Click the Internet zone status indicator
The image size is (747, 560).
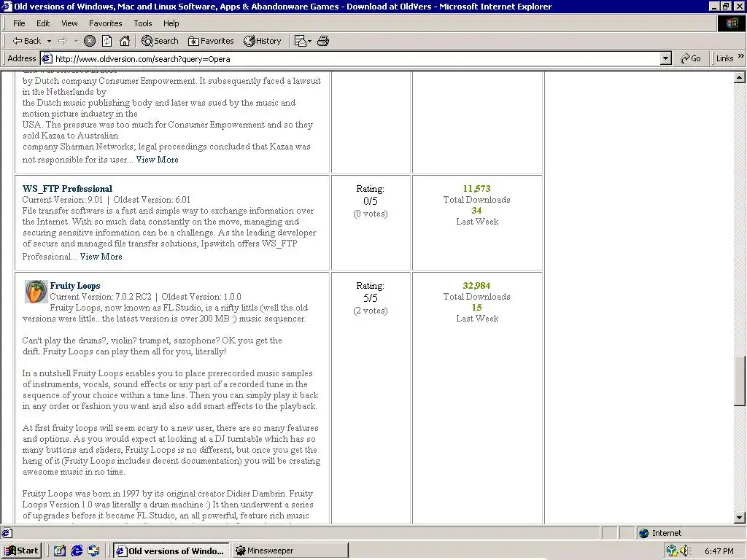pos(659,533)
